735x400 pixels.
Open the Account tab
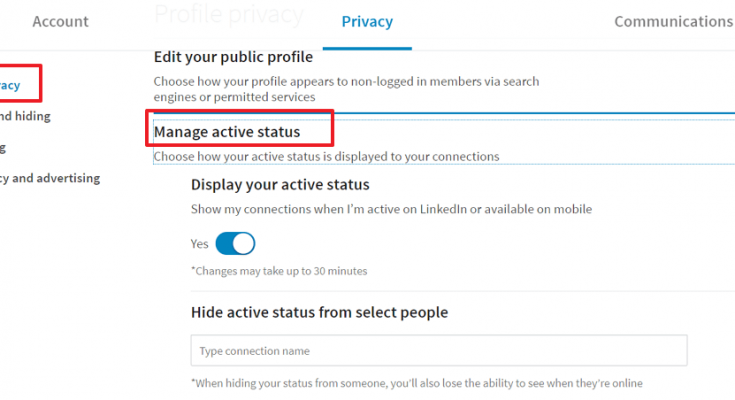coord(60,22)
